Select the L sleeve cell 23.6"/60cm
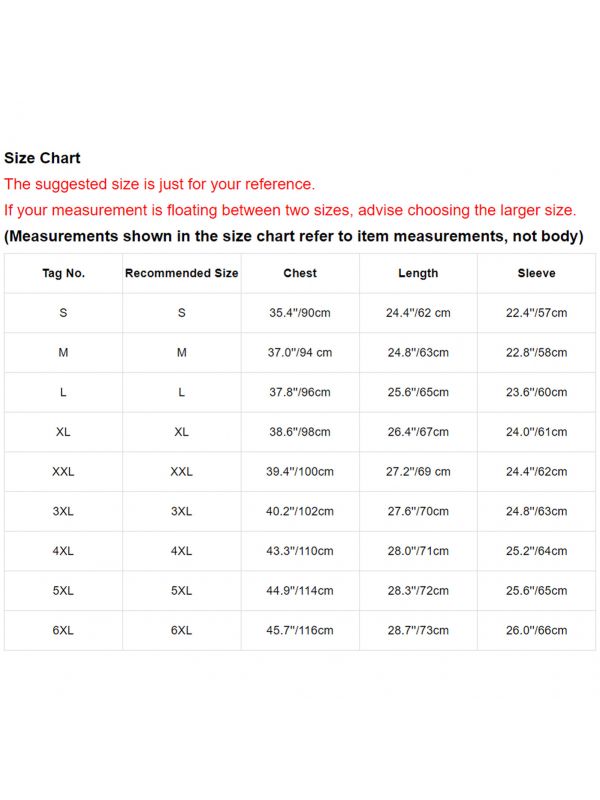600x800 pixels. 536,392
